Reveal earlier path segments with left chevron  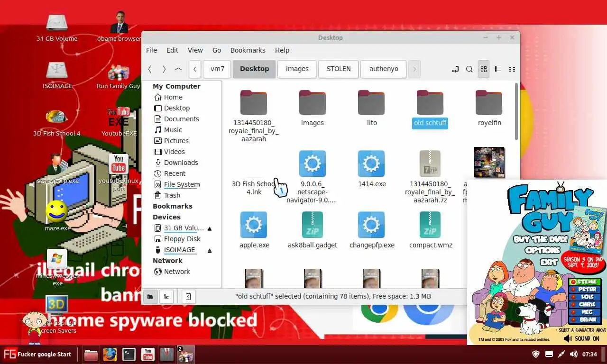coord(195,69)
